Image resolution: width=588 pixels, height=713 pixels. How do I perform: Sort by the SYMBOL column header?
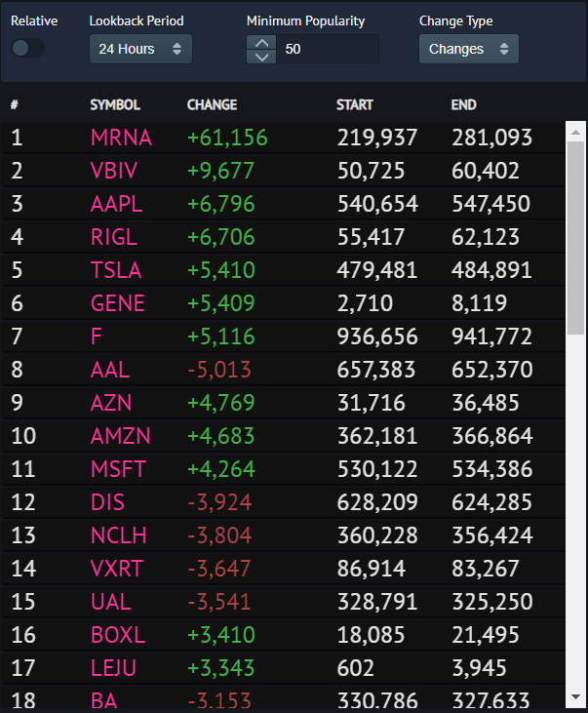[x=115, y=105]
